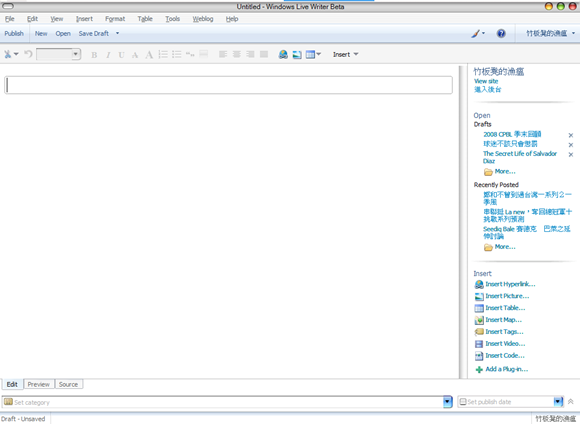Screen dimensions: 580x424
Task: Switch to the Preview tab
Action: click(x=38, y=384)
